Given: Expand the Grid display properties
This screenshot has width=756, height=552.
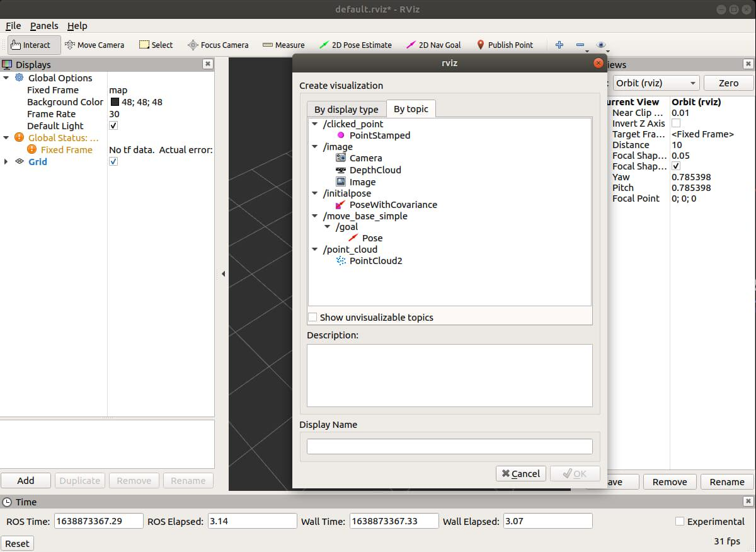Looking at the screenshot, I should coord(7,162).
